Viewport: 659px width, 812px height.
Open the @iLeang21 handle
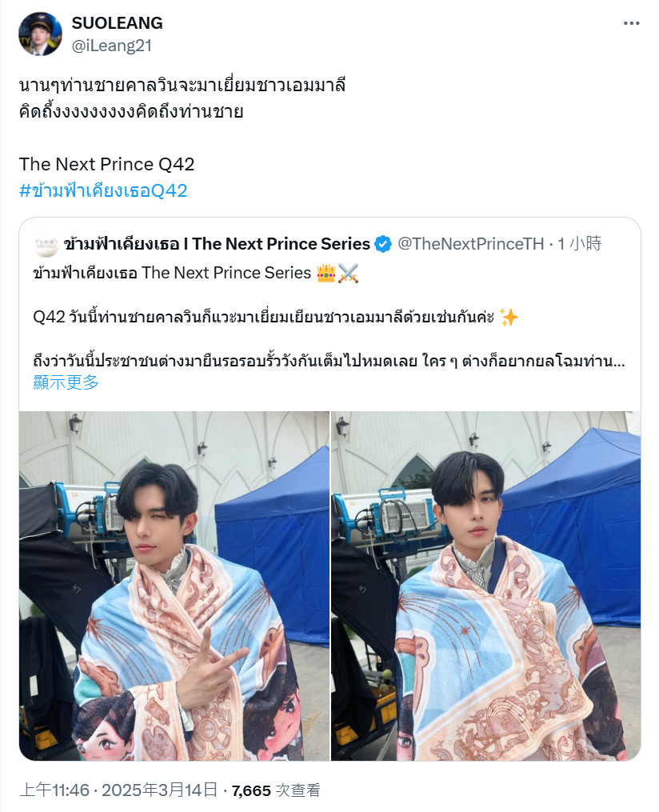pyautogui.click(x=112, y=46)
